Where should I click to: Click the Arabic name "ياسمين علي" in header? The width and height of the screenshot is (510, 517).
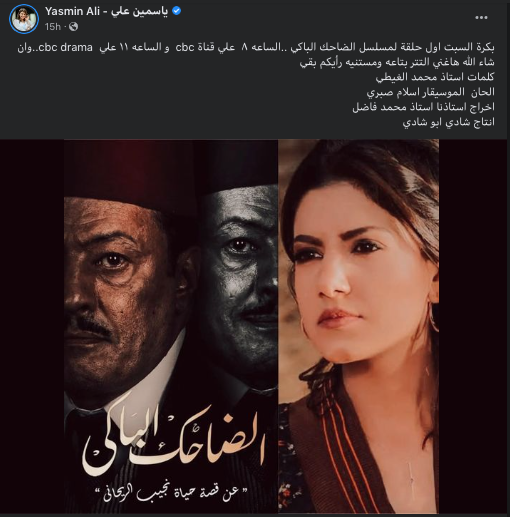140,11
